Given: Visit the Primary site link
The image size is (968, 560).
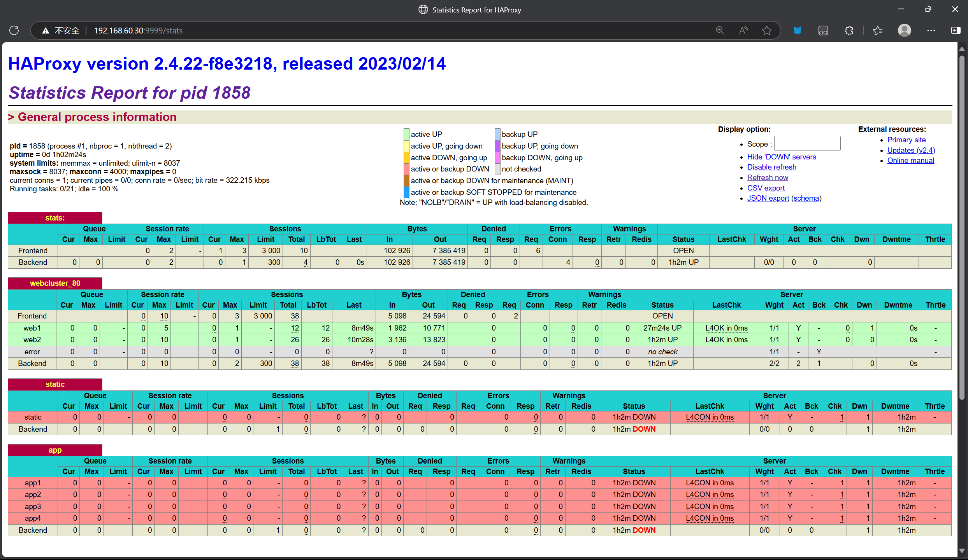Looking at the screenshot, I should pos(907,140).
